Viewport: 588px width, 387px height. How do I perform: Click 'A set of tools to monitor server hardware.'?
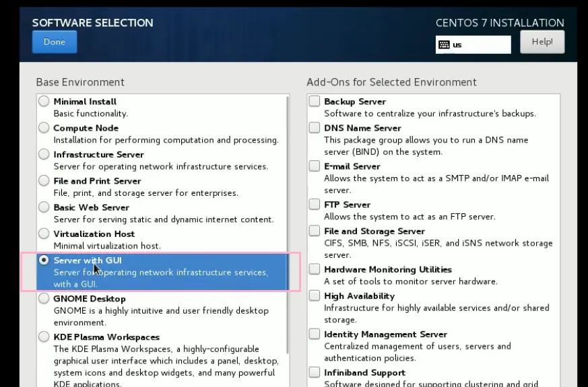[411, 281]
